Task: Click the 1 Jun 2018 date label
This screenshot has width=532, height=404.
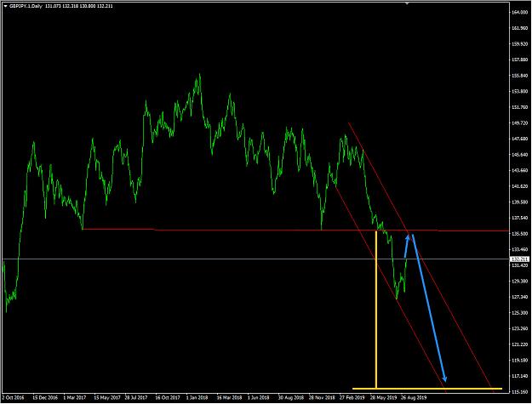Action: 258,397
